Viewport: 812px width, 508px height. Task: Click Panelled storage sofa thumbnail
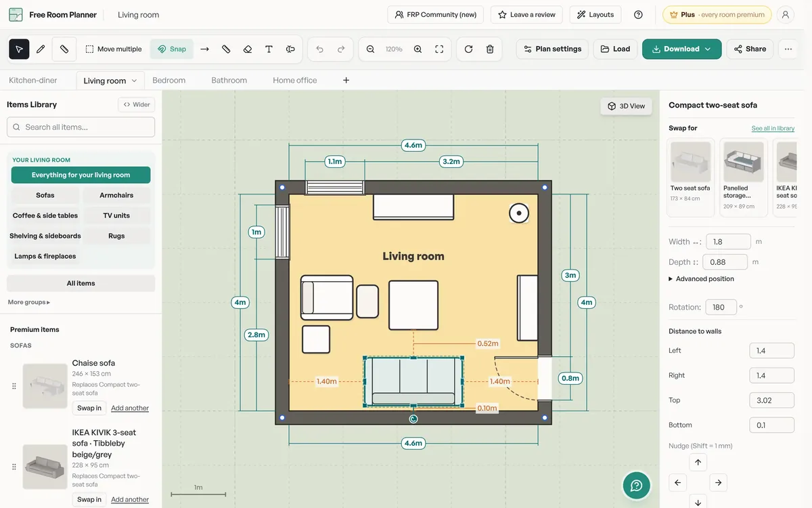(743, 177)
